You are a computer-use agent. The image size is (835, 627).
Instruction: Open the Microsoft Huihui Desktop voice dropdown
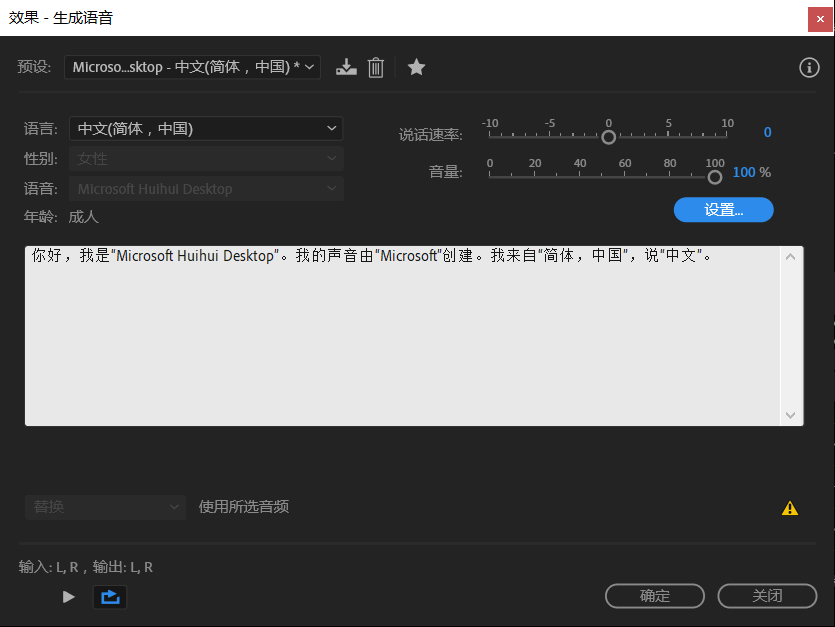coord(206,189)
